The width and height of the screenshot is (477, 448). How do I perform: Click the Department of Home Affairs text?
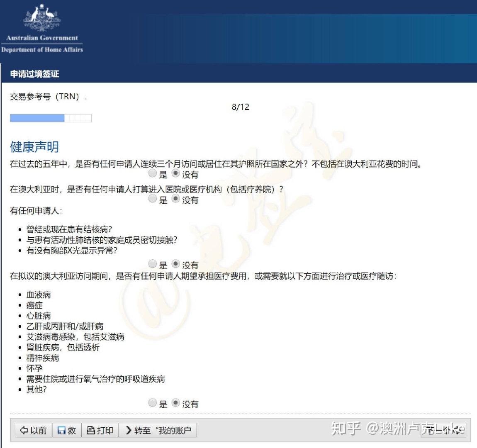click(42, 50)
